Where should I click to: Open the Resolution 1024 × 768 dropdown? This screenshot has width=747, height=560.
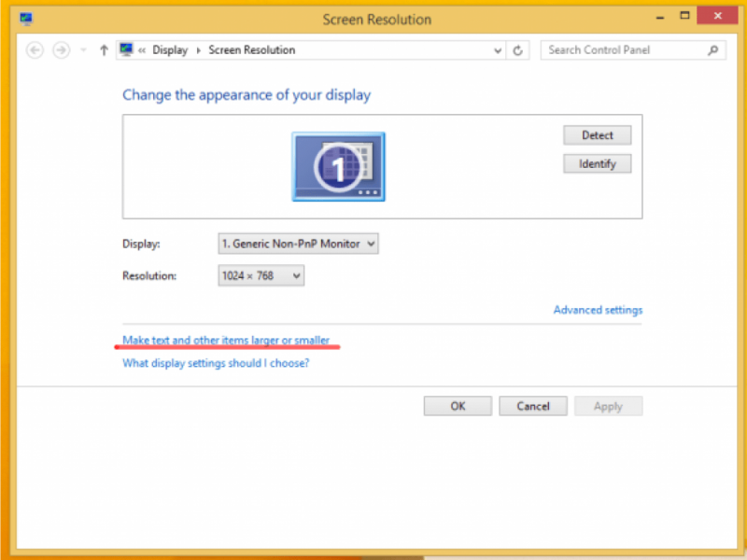[261, 275]
